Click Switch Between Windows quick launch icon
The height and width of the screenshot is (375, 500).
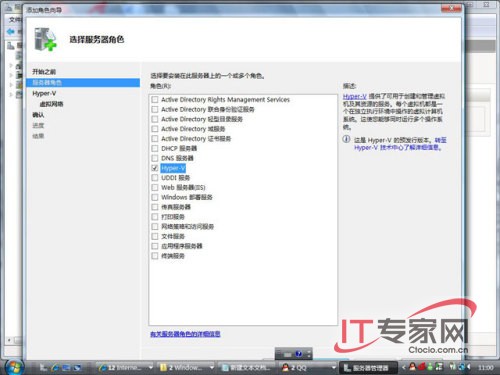pyautogui.click(x=78, y=367)
